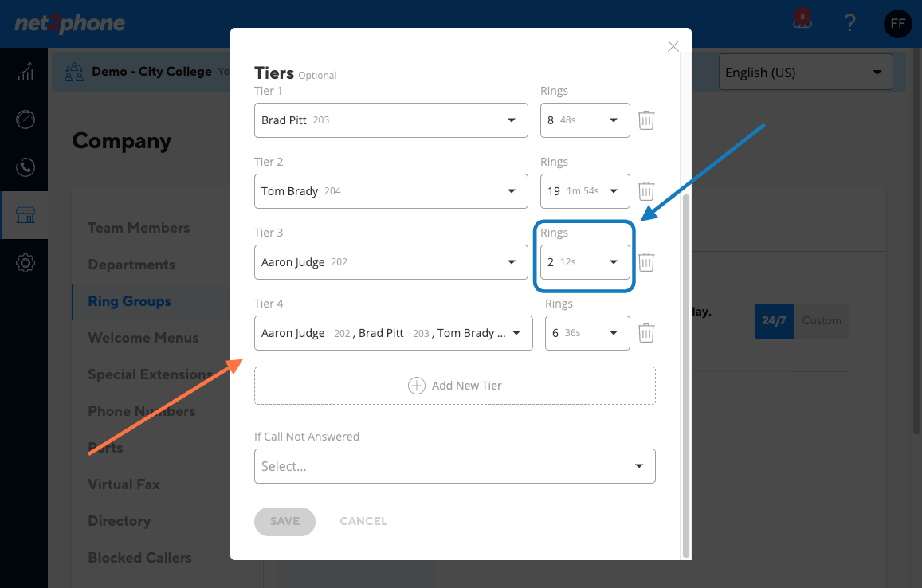Click the SAVE button

click(x=284, y=522)
